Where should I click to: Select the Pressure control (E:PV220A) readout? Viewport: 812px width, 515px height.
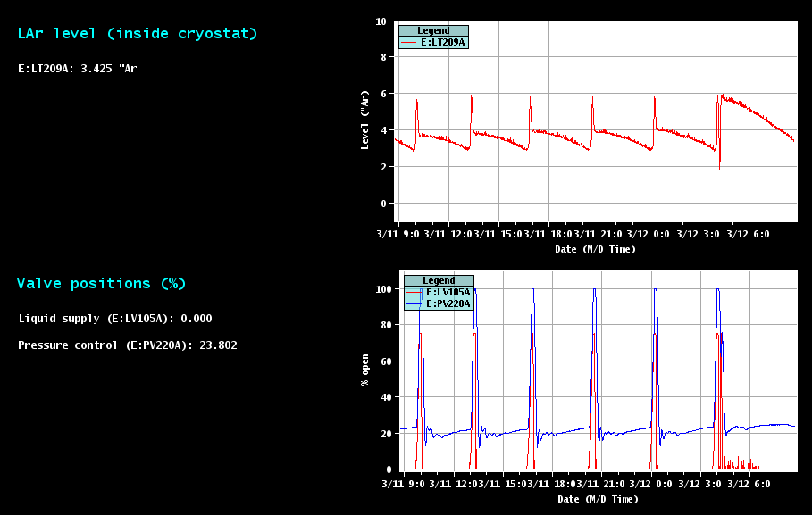coord(128,345)
